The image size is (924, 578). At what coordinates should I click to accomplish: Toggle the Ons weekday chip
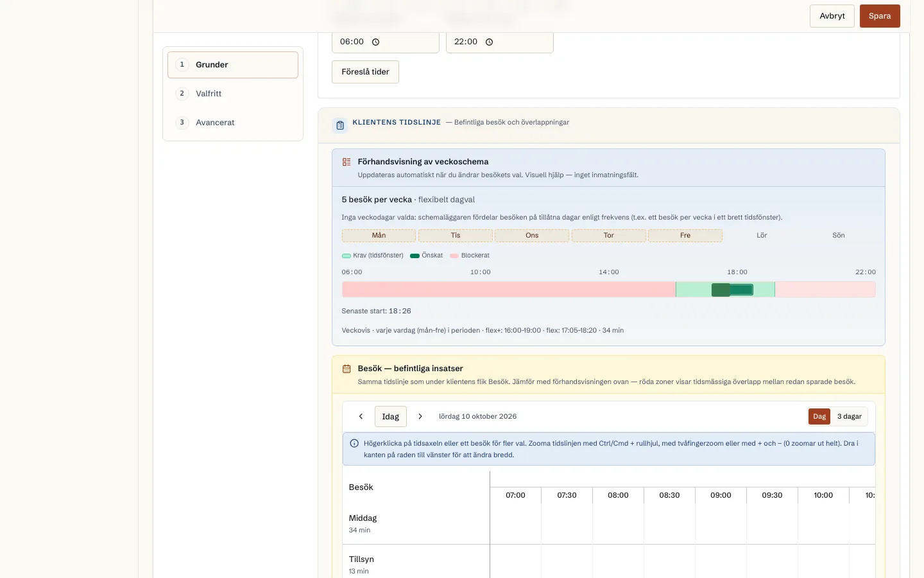click(532, 236)
